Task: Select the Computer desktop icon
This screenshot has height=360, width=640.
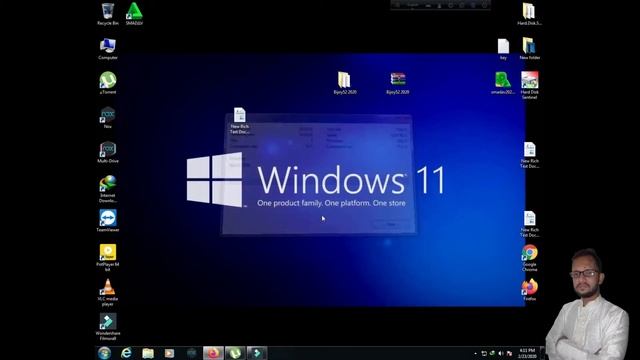Action: (108, 49)
